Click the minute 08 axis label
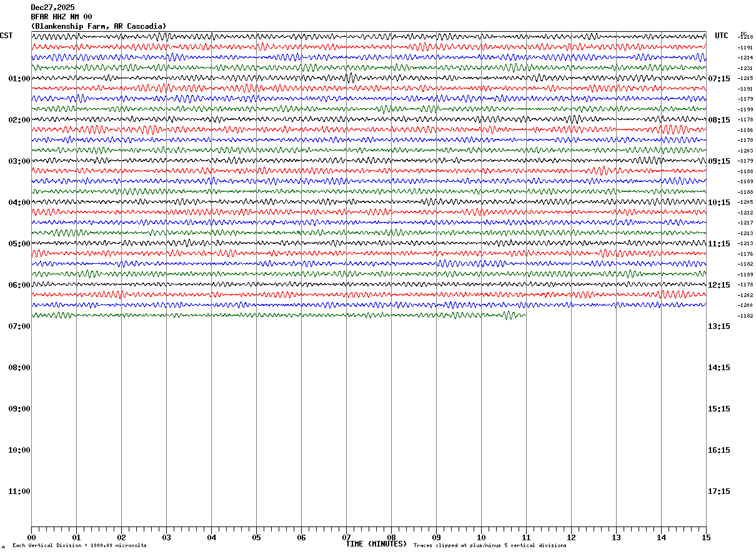The width and height of the screenshot is (756, 554). (391, 537)
